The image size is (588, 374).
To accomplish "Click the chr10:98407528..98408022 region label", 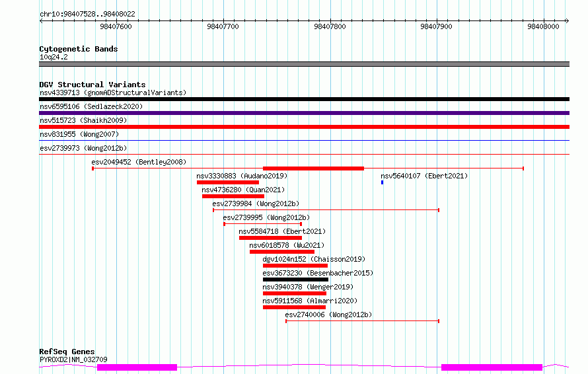I will pyautogui.click(x=87, y=15).
